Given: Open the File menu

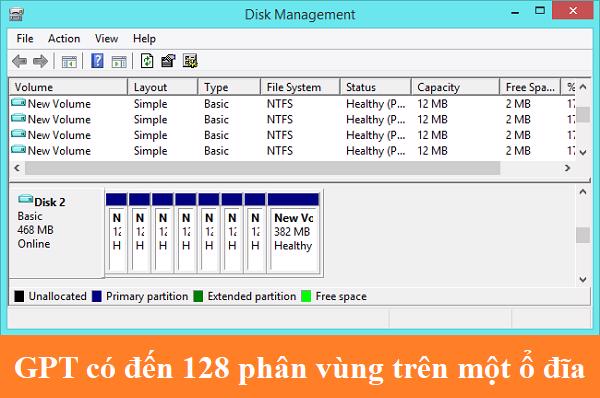Looking at the screenshot, I should click(x=25, y=39).
